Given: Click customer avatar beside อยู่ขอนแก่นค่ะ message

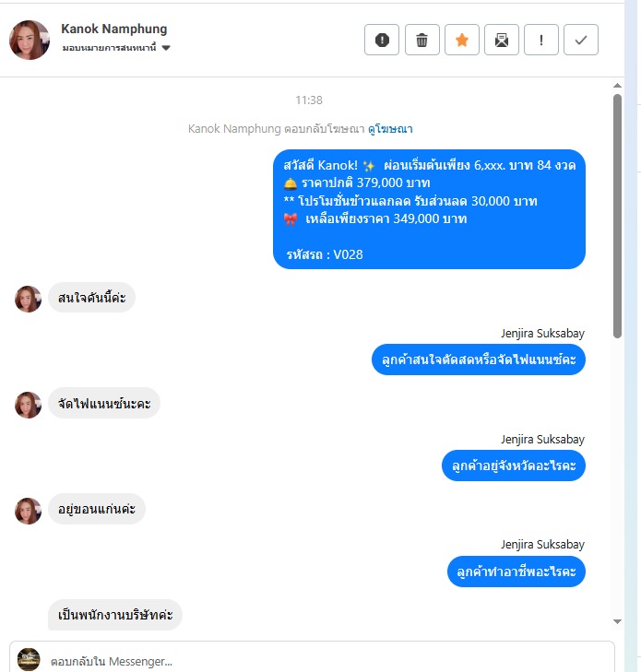Looking at the screenshot, I should pyautogui.click(x=29, y=511).
